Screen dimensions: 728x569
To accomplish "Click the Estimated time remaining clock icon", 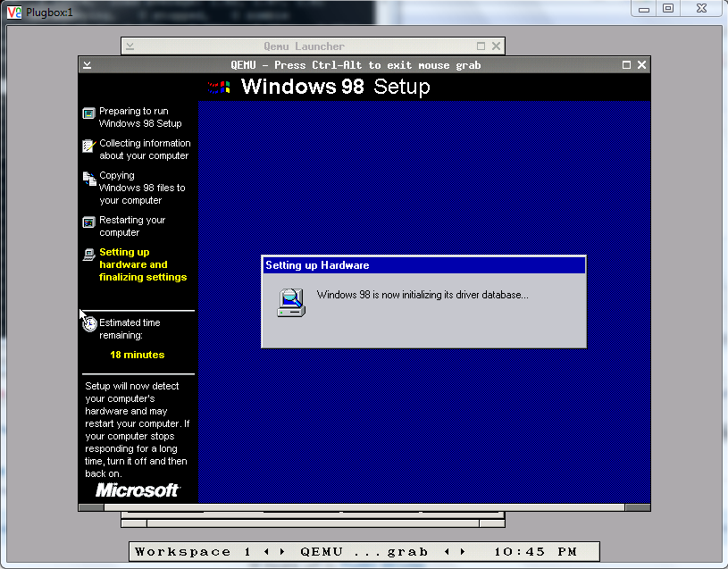I will coord(89,324).
